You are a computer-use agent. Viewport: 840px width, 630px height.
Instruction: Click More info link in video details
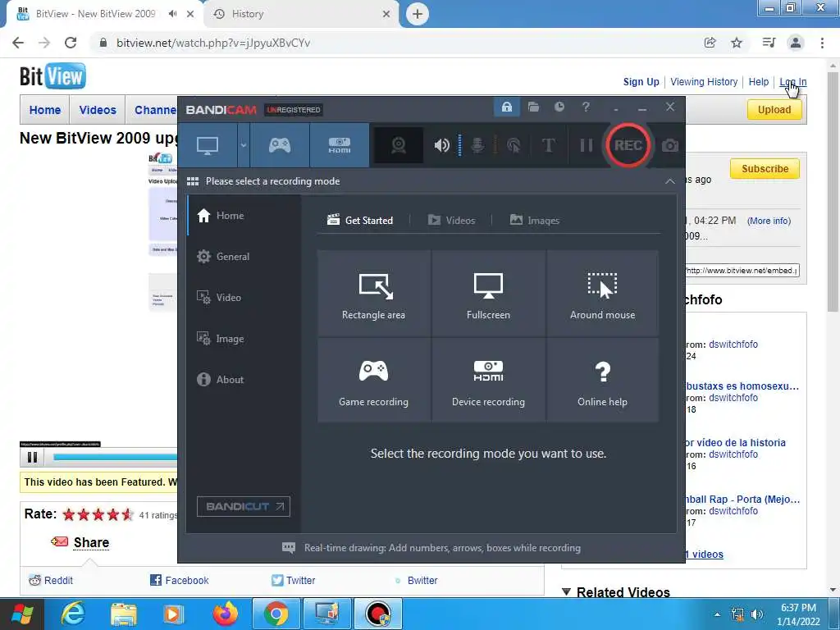pos(769,221)
